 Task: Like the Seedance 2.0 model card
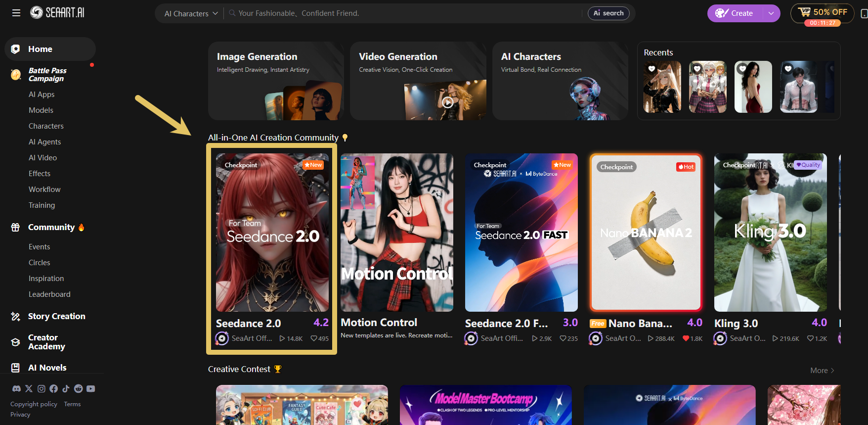coord(314,338)
